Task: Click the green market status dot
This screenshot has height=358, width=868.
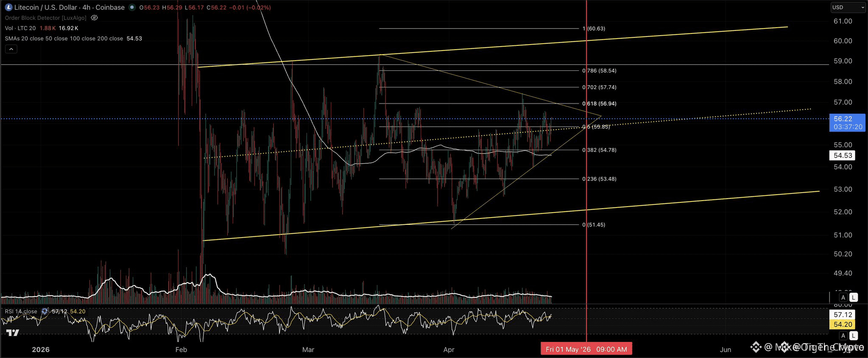Action: (x=132, y=7)
